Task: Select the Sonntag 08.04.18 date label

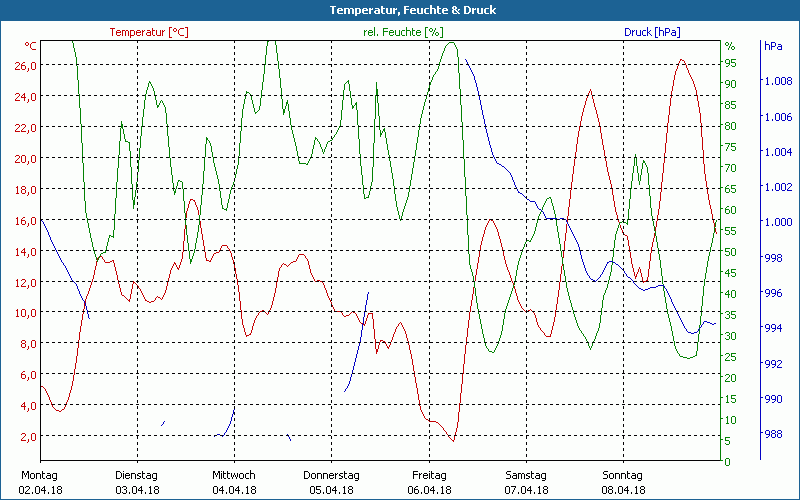Action: (x=622, y=482)
